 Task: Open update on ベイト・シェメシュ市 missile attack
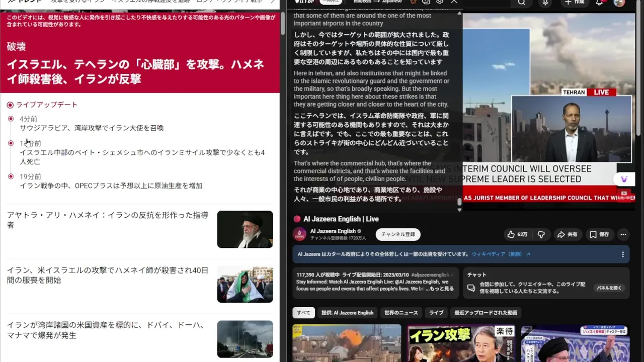142,157
